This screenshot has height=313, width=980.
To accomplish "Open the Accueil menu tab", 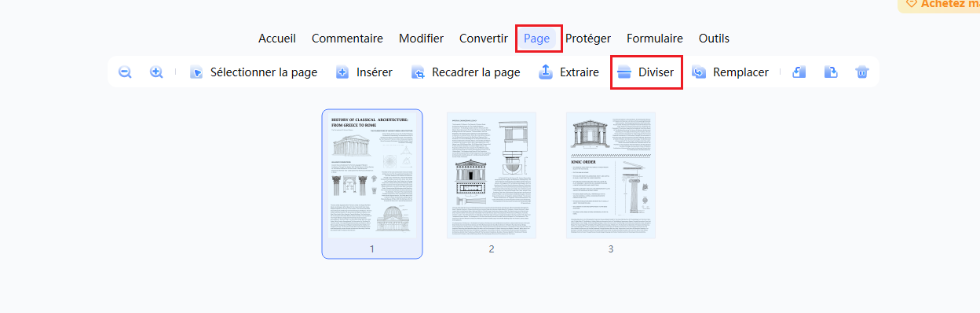I will pyautogui.click(x=277, y=38).
